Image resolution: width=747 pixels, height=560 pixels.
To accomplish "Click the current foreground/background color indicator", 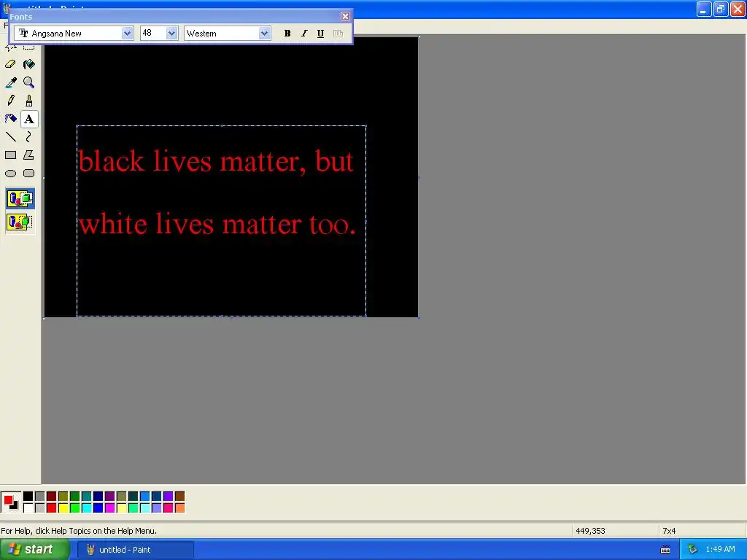I will click(x=10, y=502).
